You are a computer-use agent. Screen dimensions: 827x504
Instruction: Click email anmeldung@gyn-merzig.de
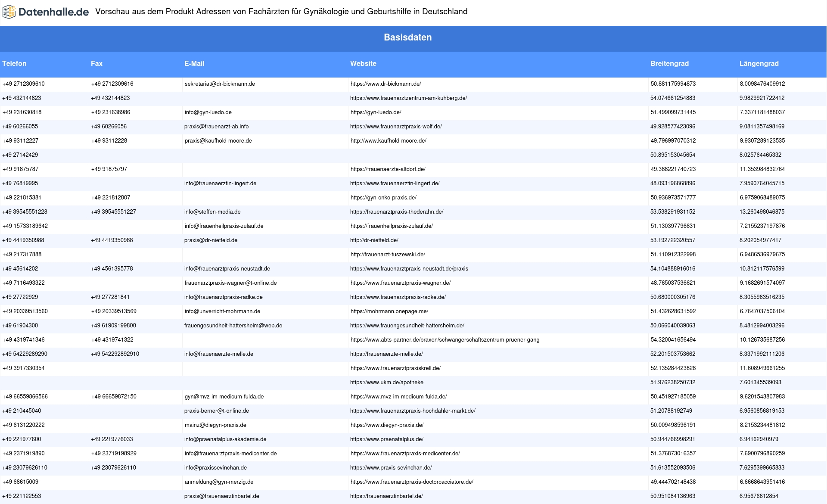(x=219, y=482)
